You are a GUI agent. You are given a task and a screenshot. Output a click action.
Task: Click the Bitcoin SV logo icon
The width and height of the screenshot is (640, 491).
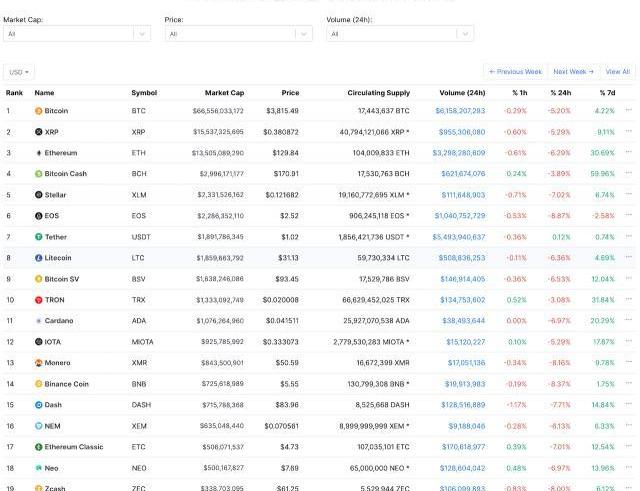38,279
